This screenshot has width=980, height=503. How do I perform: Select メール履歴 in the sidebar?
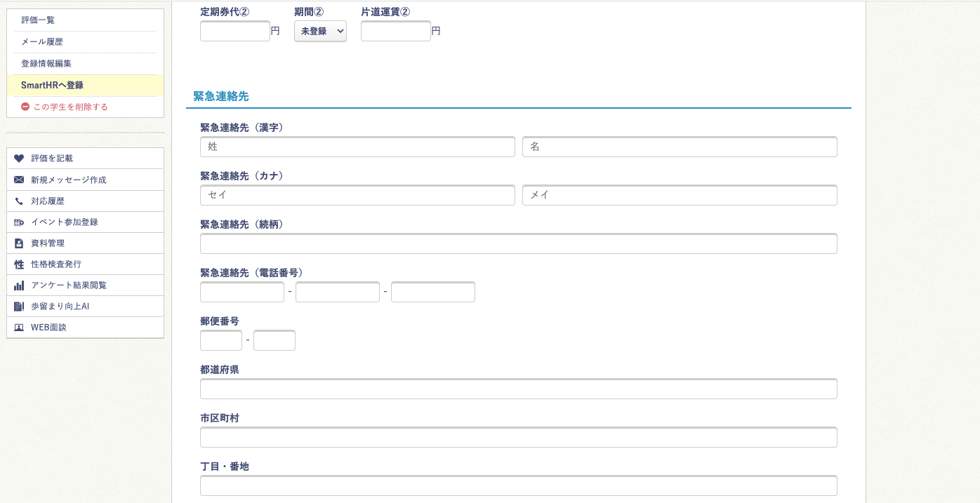(42, 42)
